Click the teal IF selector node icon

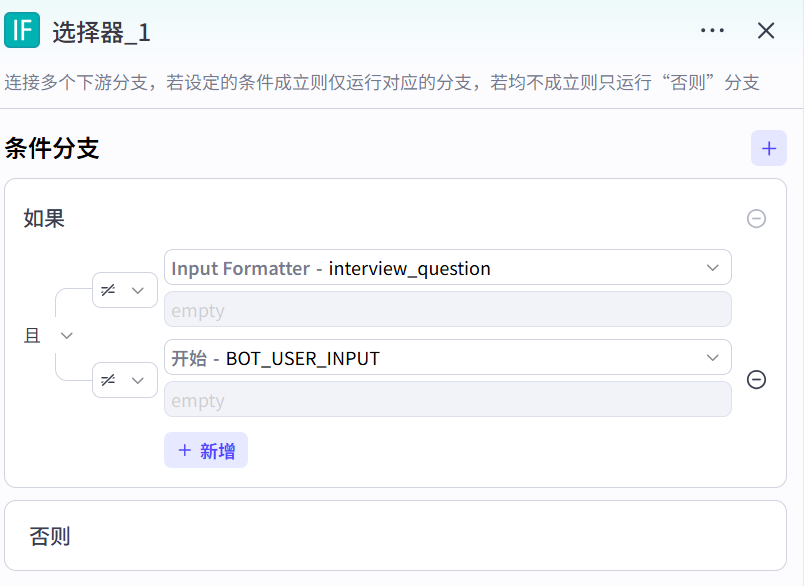pos(21,31)
